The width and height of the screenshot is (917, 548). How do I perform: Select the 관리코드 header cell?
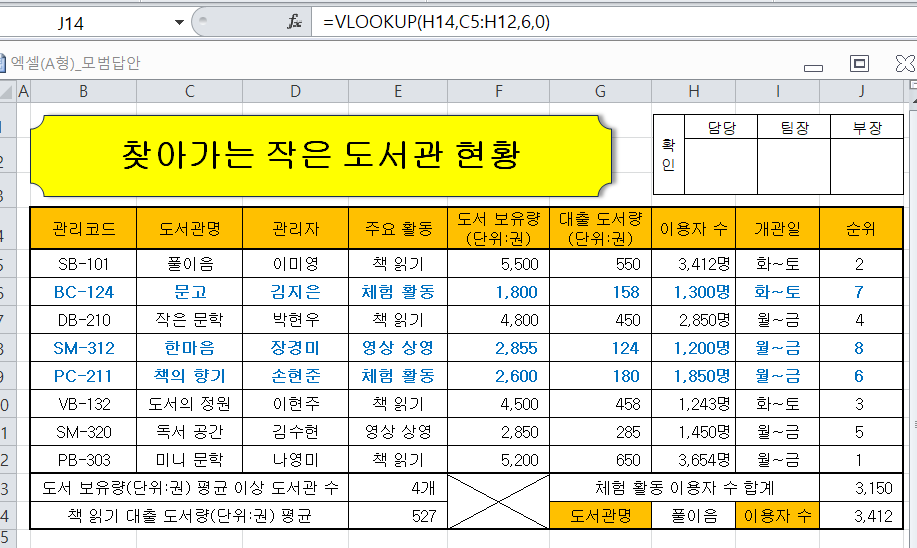[x=83, y=229]
